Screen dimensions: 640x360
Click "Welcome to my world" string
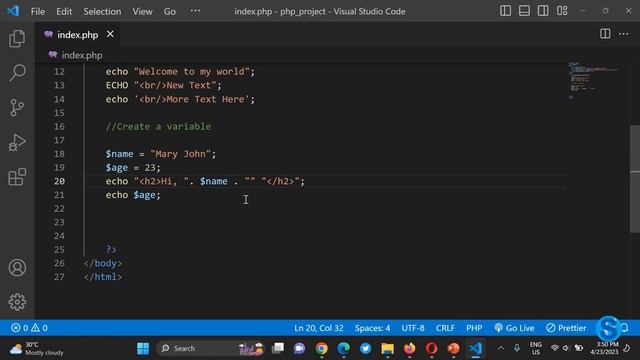pos(192,71)
